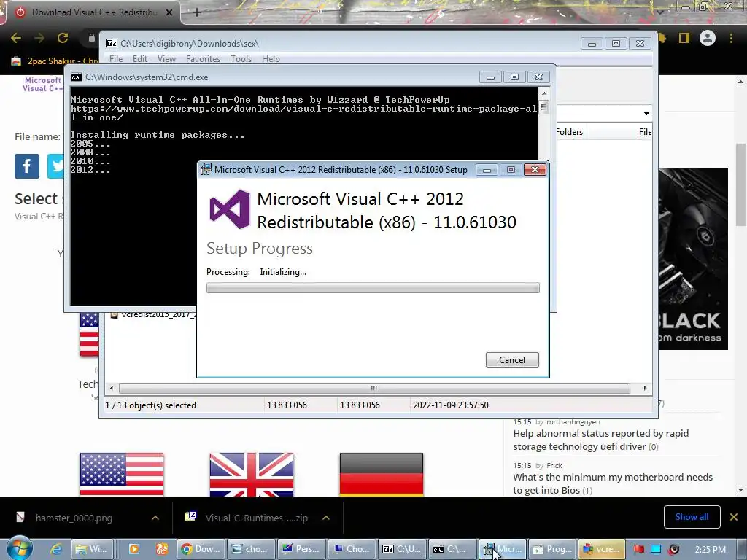This screenshot has width=747, height=560.
Task: Switch to Chrome Dow... taskbar button
Action: 201,549
